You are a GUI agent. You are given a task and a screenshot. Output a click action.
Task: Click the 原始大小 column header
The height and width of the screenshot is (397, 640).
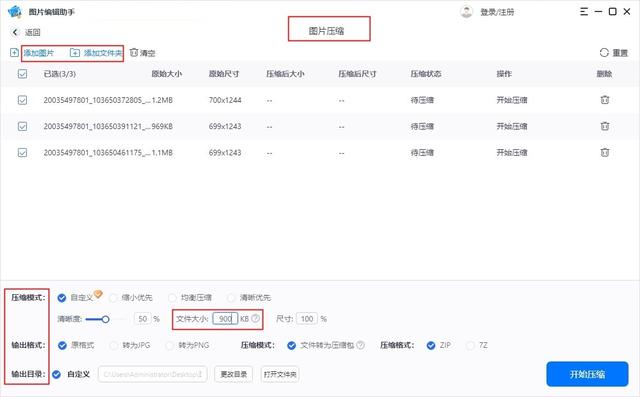[167, 74]
